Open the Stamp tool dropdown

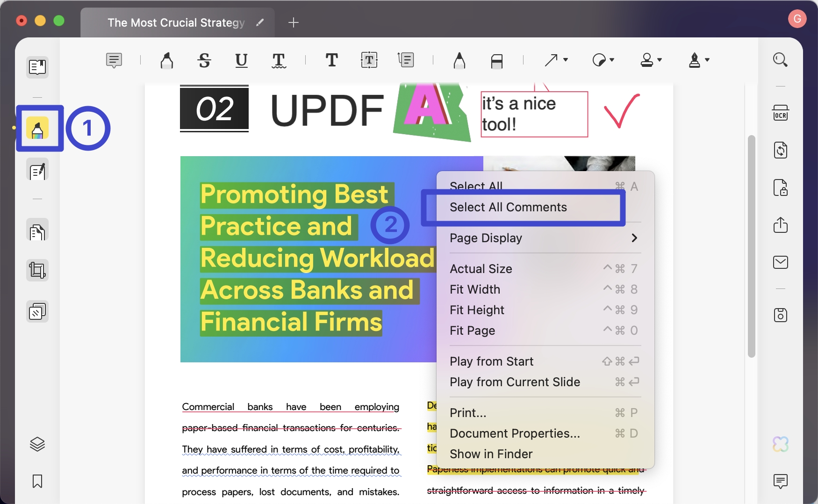click(x=651, y=60)
